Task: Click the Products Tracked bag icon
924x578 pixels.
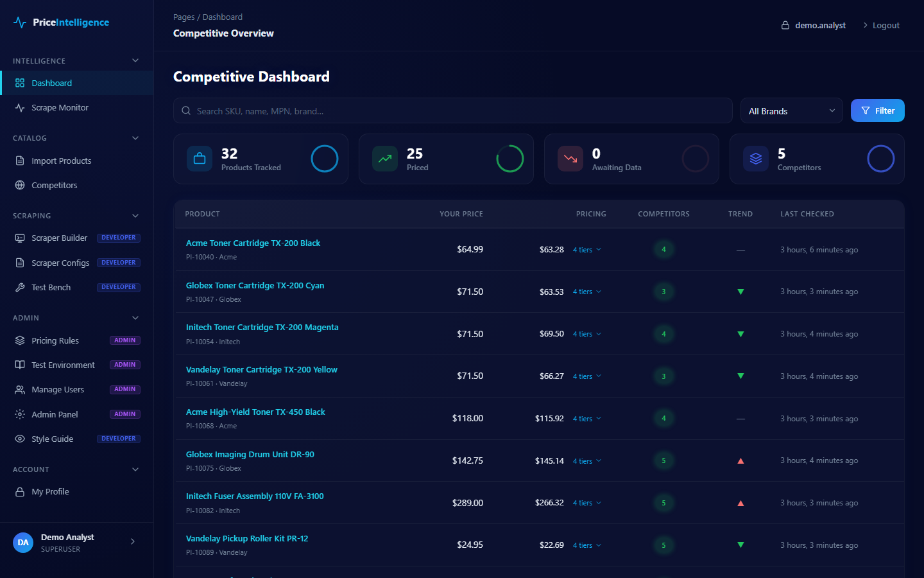Action: (200, 159)
